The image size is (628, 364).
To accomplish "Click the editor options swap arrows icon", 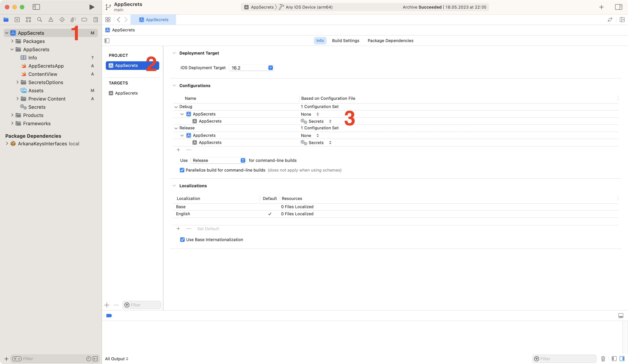I will [610, 19].
